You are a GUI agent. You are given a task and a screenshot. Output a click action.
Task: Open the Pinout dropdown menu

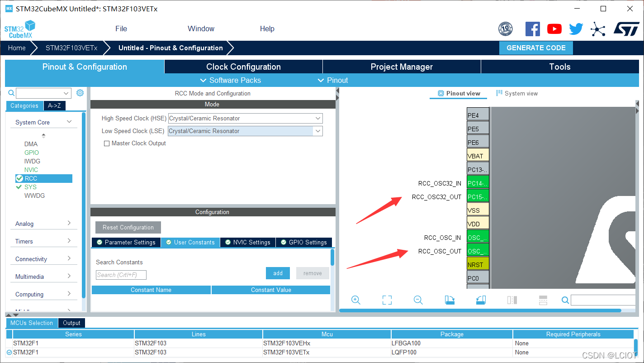(x=332, y=80)
